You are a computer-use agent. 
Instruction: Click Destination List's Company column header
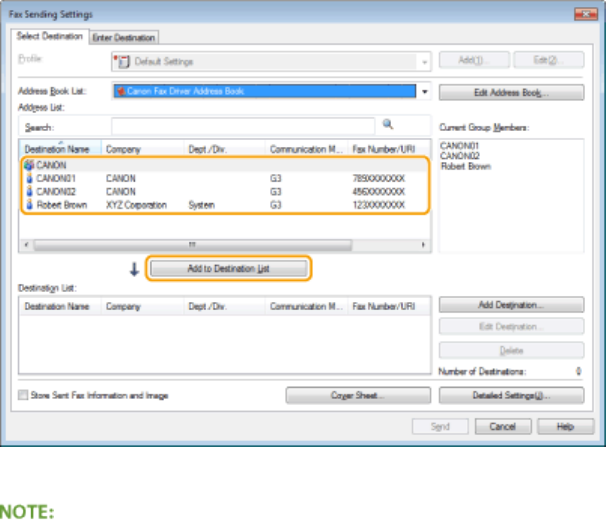point(143,306)
